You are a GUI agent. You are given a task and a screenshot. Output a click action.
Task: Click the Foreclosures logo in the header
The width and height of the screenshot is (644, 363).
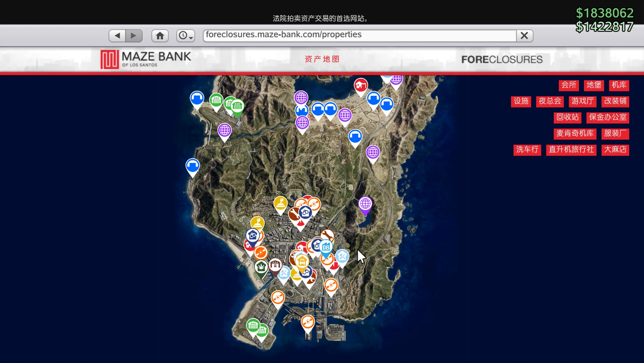pyautogui.click(x=502, y=59)
